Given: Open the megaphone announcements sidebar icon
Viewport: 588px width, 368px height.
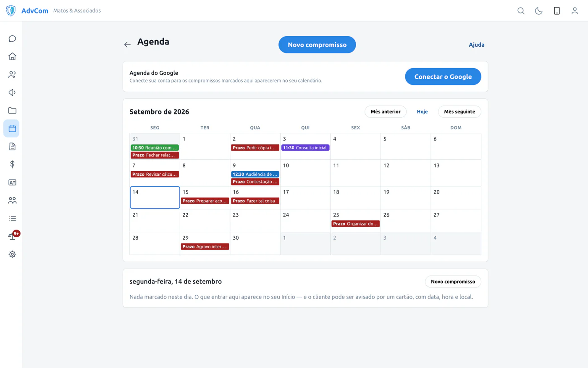Looking at the screenshot, I should coord(12,93).
